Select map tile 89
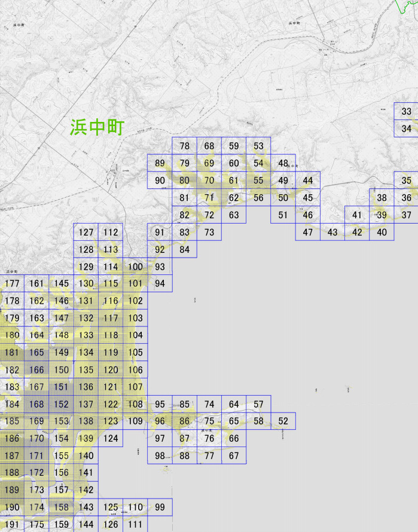The image size is (418, 532). (160, 163)
